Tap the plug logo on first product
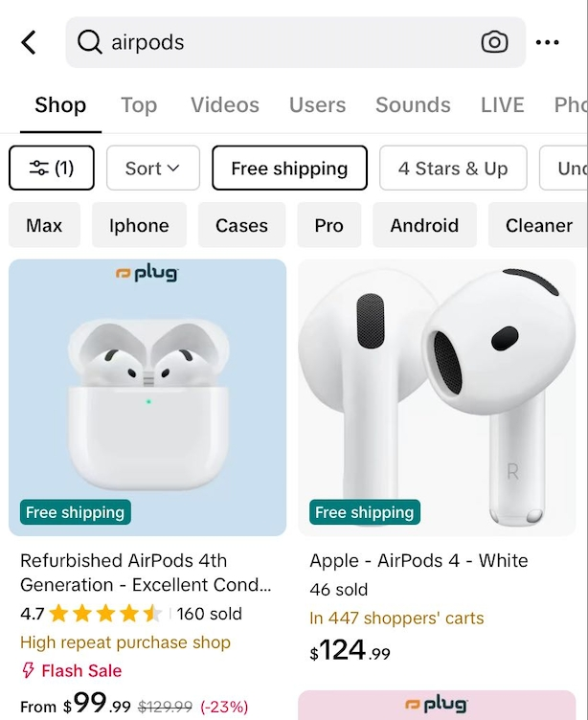This screenshot has width=588, height=720. tap(147, 275)
